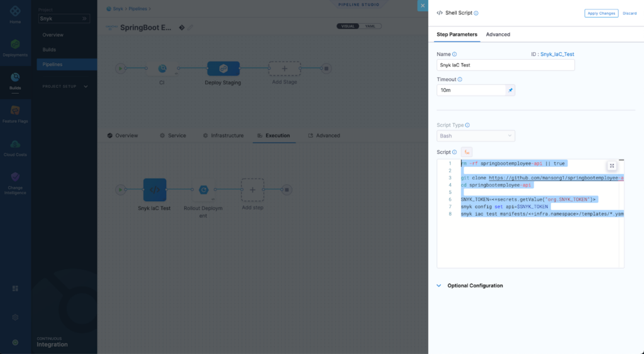Screen dimensions: 644x354
Task: Open the stage Service tab
Action: coord(173,136)
